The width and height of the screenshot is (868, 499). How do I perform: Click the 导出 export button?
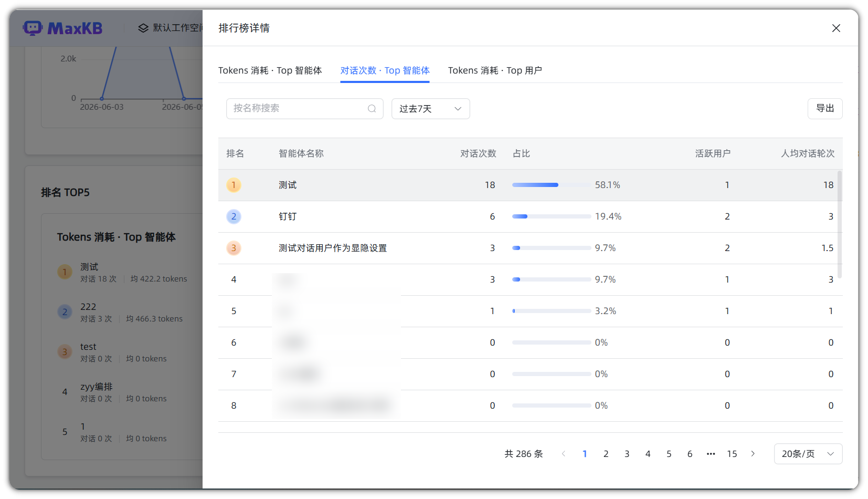(x=825, y=109)
